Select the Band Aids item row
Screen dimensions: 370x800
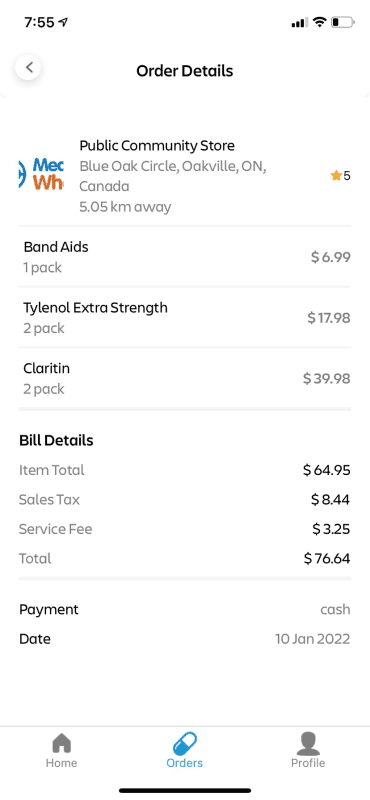tap(185, 257)
